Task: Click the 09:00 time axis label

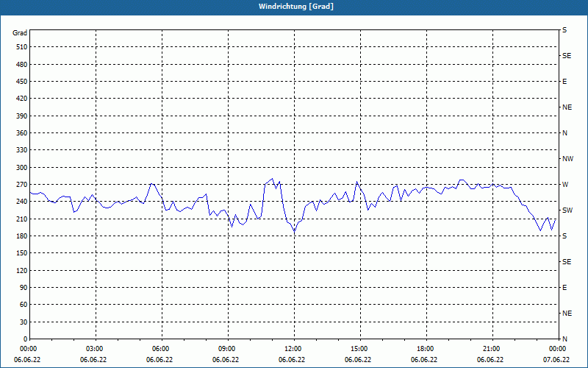Action: click(226, 348)
